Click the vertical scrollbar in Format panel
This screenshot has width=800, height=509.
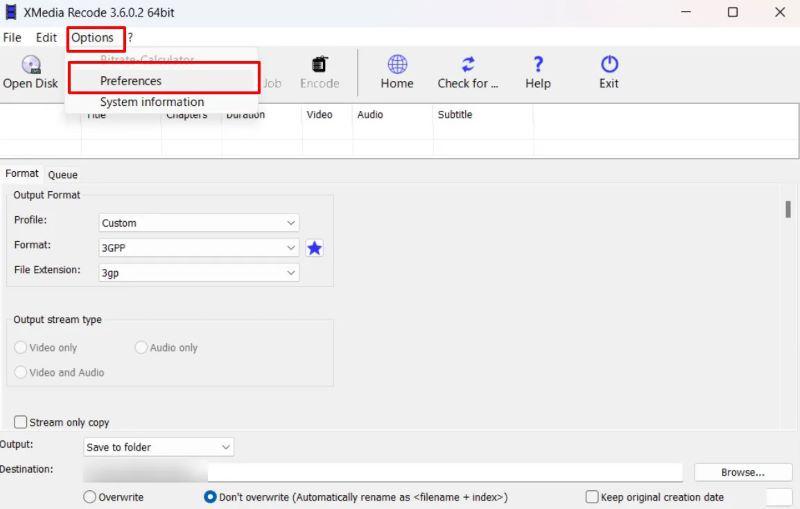point(788,209)
